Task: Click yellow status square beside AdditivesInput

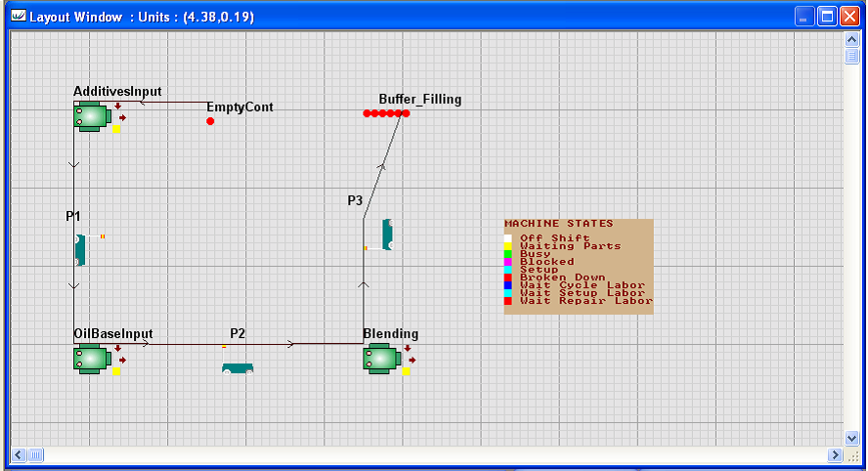Action: (117, 128)
